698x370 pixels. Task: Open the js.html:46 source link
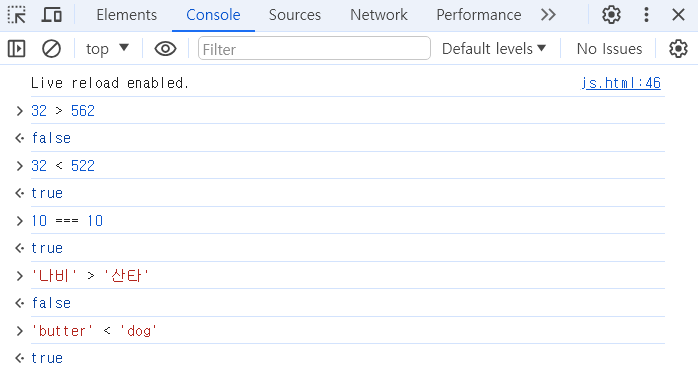621,83
